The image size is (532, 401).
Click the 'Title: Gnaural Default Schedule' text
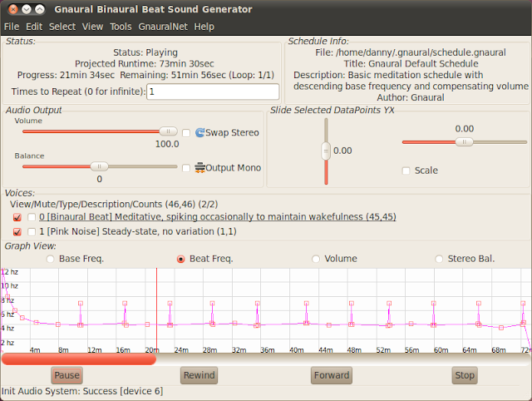411,63
